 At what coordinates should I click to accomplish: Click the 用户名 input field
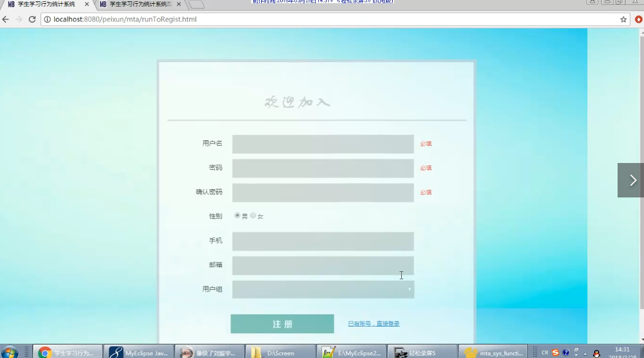323,144
